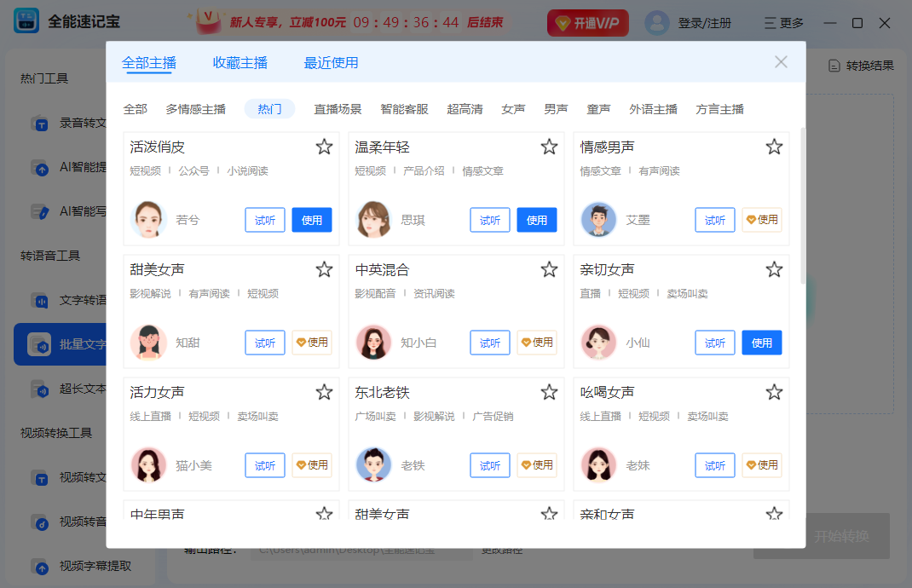Screen dimensions: 912x588
Task: Filter by 女声 category
Action: (513, 109)
